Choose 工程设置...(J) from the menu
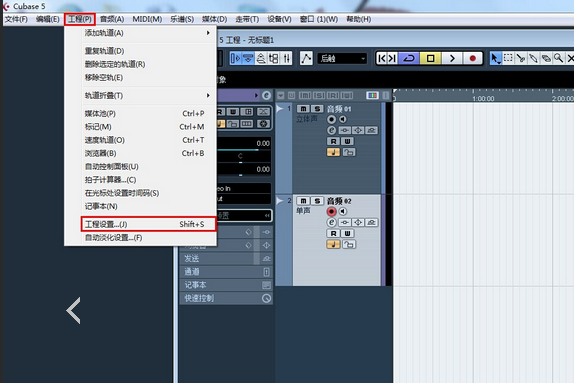Viewport: 574px width, 383px height. [x=148, y=224]
